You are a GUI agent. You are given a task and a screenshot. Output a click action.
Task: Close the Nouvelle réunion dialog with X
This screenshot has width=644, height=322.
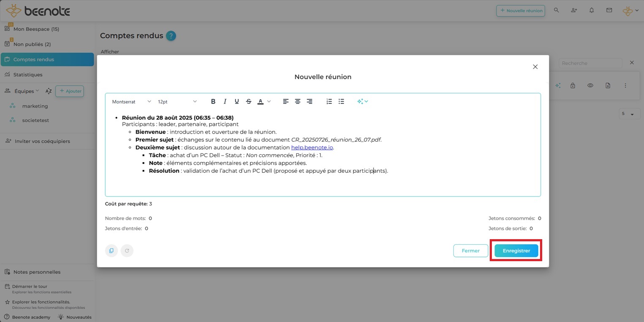[535, 67]
